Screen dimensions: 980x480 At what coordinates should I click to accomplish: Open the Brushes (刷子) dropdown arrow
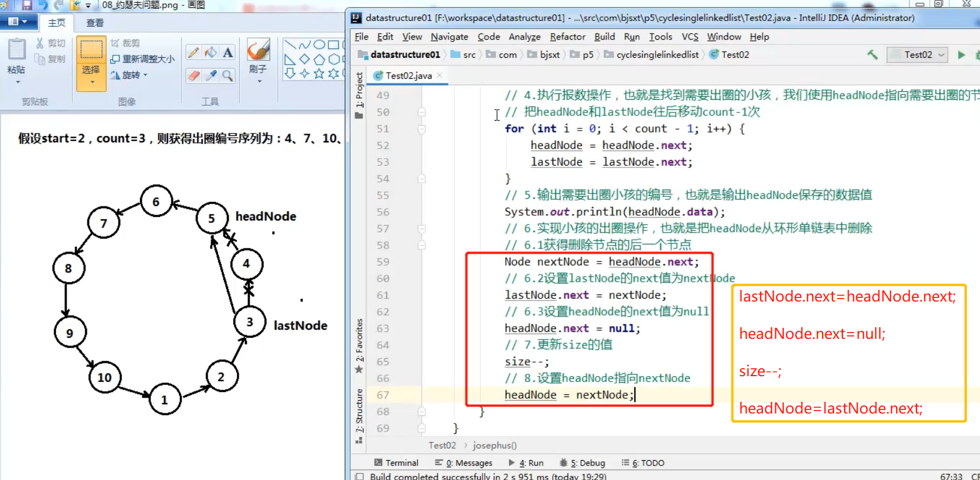260,81
